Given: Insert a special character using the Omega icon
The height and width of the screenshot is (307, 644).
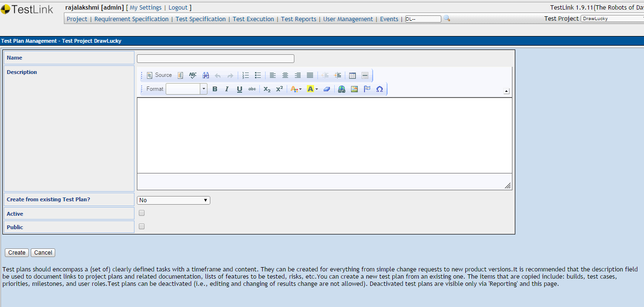Looking at the screenshot, I should coord(379,89).
